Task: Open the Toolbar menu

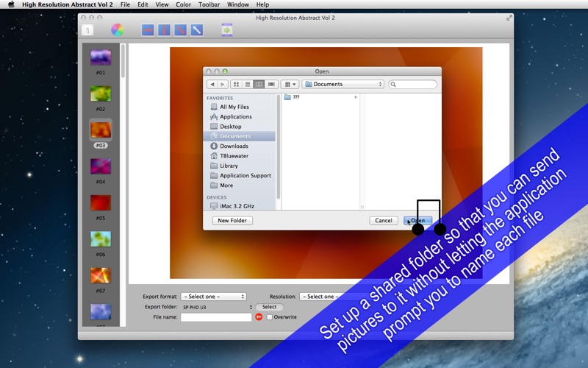Action: [209, 4]
